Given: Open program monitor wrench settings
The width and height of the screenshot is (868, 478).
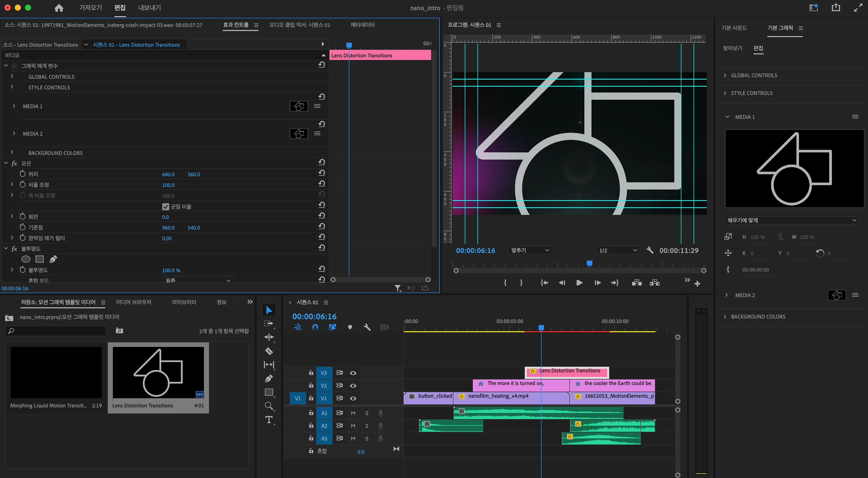Looking at the screenshot, I should (x=650, y=250).
